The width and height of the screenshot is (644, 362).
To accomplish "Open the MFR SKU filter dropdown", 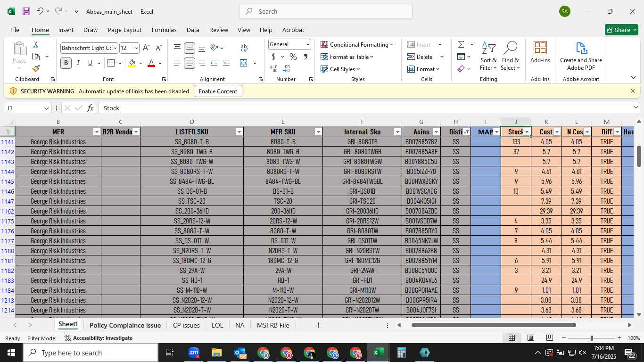I will click(318, 132).
